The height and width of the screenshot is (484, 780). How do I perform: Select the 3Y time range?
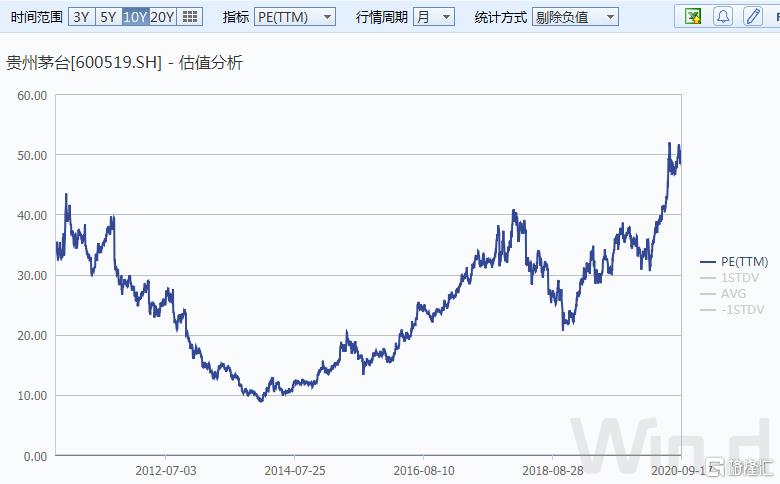pos(82,17)
